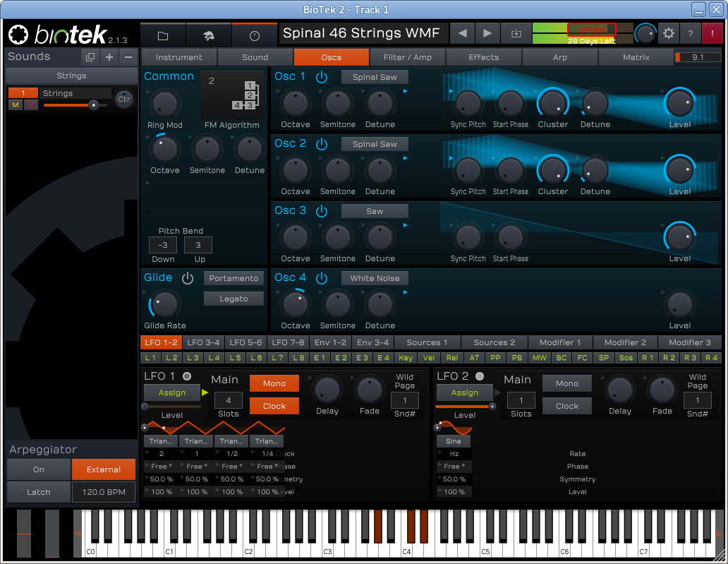Switch to the Instrument tab

(x=178, y=57)
